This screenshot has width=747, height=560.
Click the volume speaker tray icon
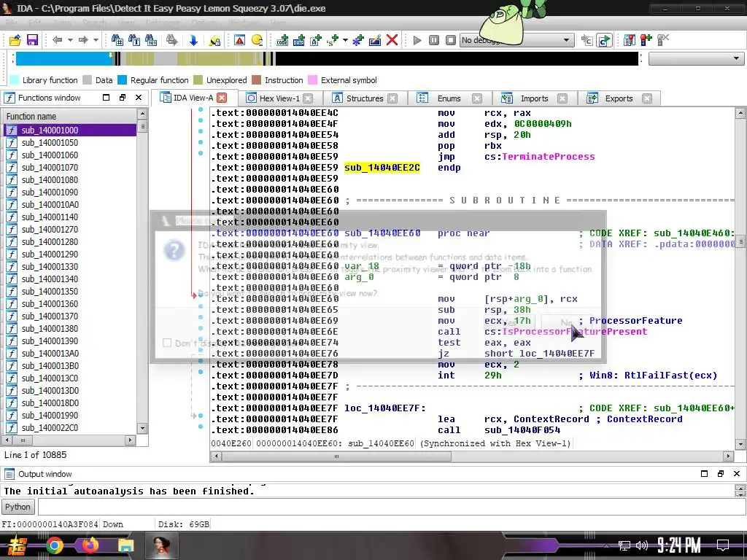pos(642,545)
